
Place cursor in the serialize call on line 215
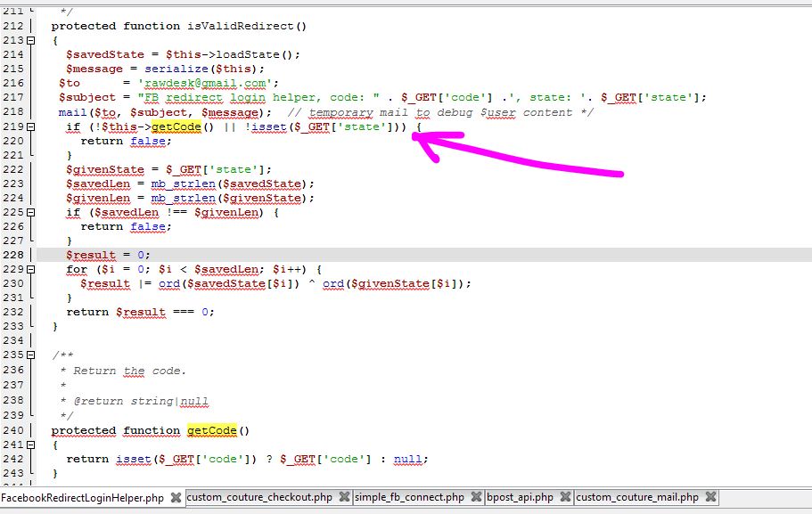point(178,69)
